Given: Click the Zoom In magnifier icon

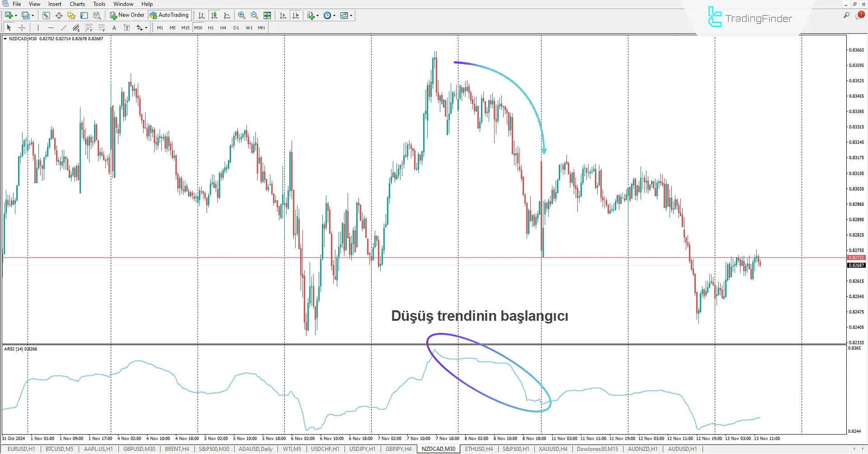Looking at the screenshot, I should coord(242,15).
